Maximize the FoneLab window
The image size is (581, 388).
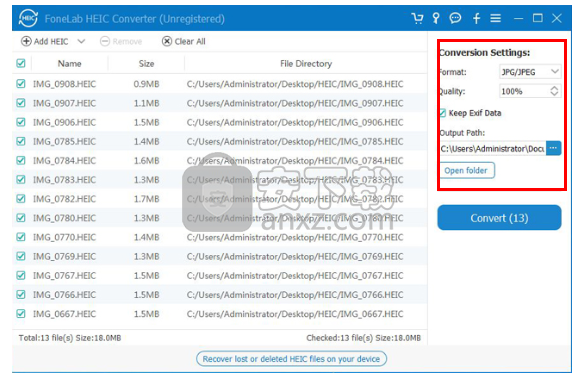(538, 18)
